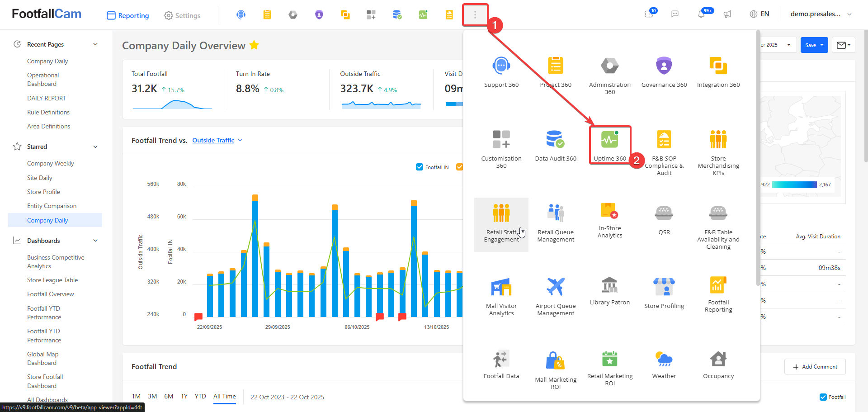Open Support 360 app in the panel
The height and width of the screenshot is (412, 868).
[501, 72]
